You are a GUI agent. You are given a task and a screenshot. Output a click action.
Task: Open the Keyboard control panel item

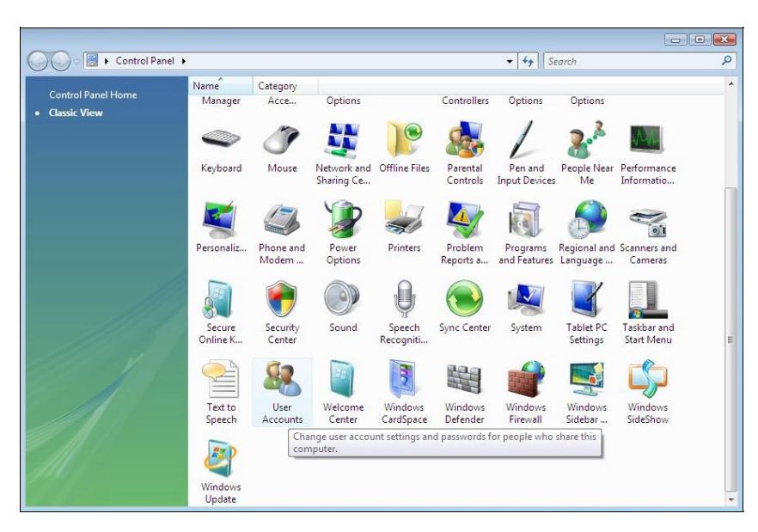[x=221, y=148]
